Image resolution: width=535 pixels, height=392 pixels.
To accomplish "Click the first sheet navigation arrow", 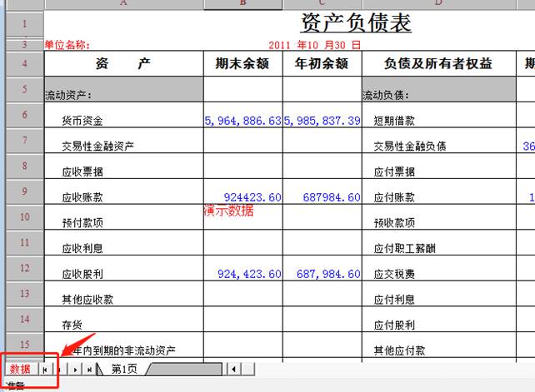I will tap(46, 369).
